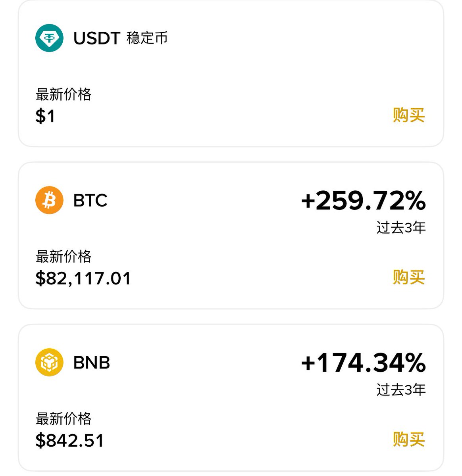Click 最新价格 label in USDT card

coord(64,94)
